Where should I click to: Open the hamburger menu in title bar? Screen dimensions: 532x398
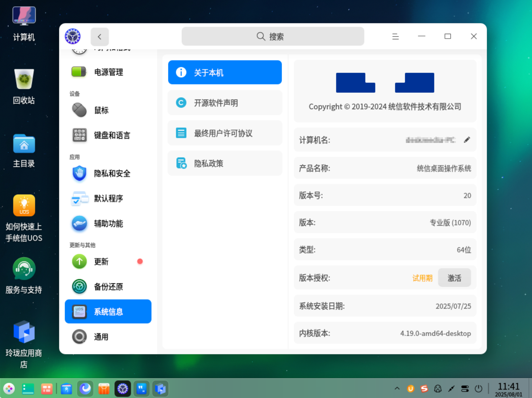coord(395,36)
